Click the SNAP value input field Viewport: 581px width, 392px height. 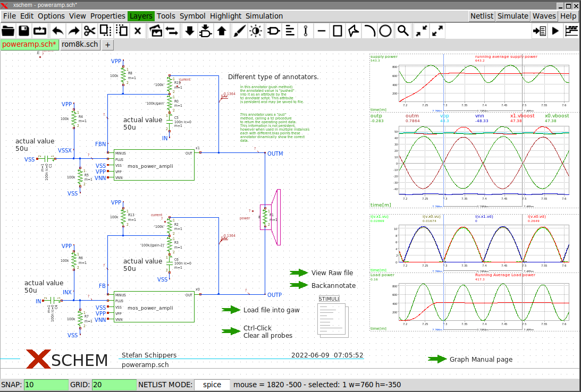click(46, 385)
